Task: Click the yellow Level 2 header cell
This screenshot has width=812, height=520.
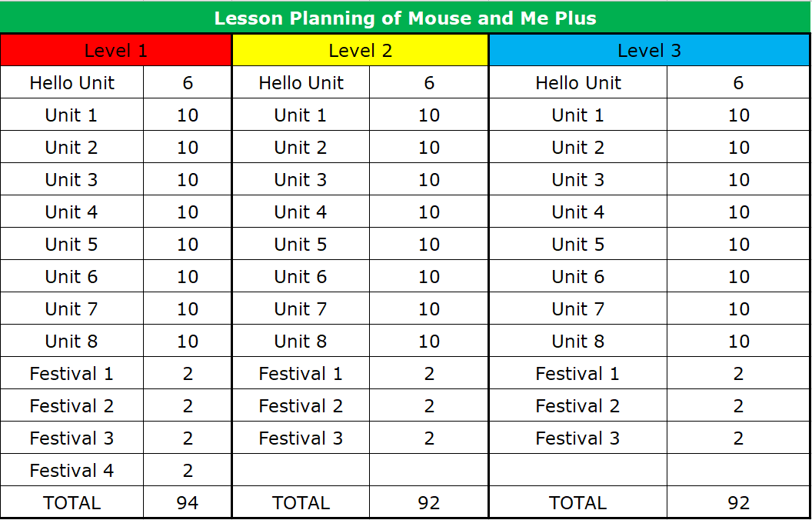Action: click(361, 50)
